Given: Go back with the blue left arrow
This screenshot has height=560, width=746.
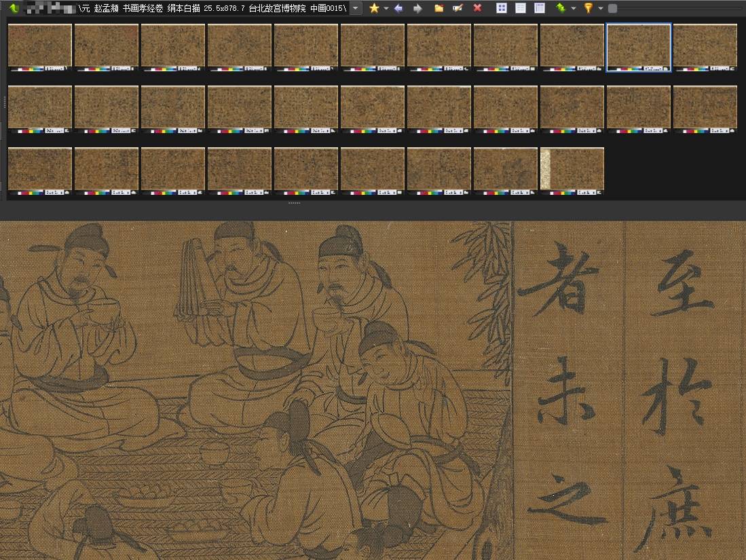Looking at the screenshot, I should [398, 8].
